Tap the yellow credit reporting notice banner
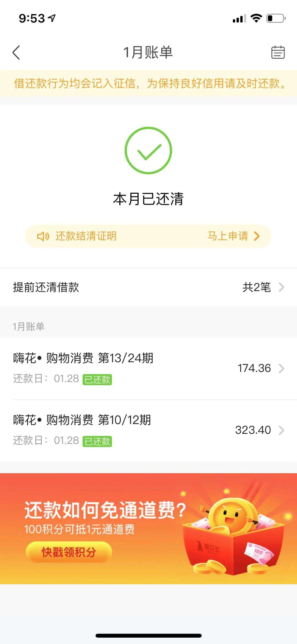Image resolution: width=297 pixels, height=644 pixels. [x=148, y=83]
